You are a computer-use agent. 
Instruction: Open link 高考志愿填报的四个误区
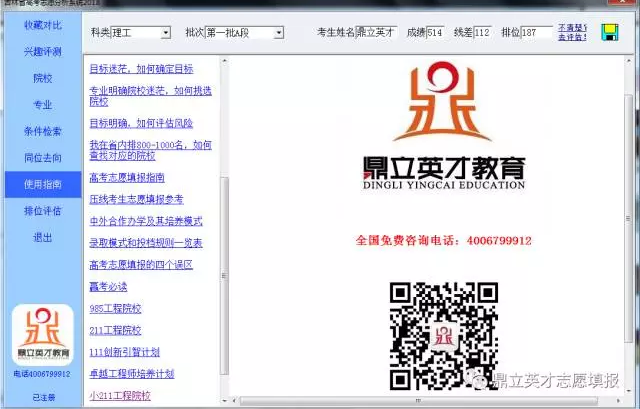pos(141,265)
